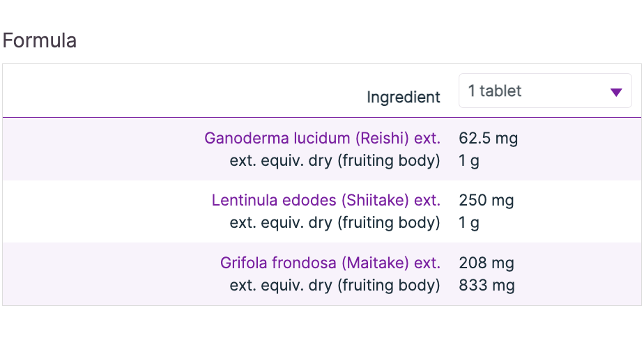Click the Ingredient column header label

(x=403, y=98)
